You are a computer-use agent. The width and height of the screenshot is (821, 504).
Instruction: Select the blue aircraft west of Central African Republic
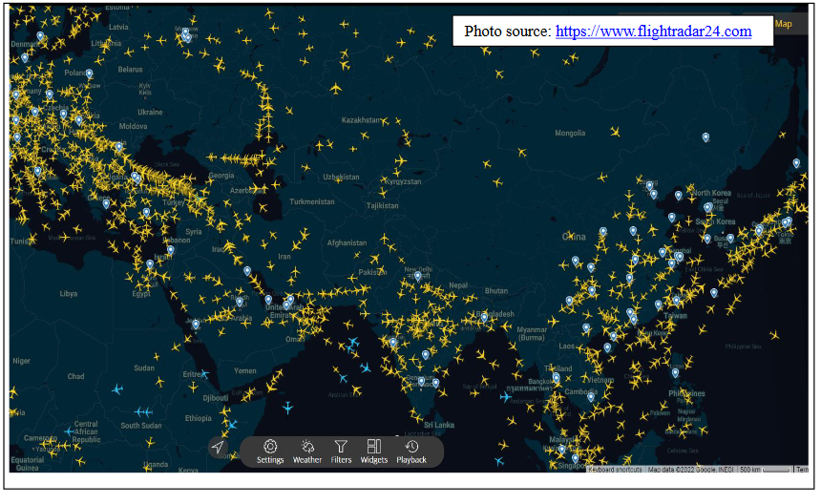click(x=69, y=431)
